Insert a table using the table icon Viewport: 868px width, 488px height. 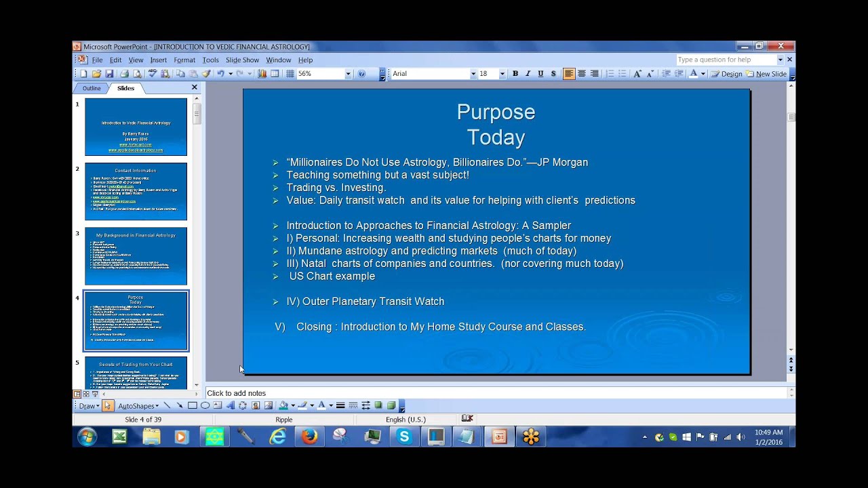[275, 74]
